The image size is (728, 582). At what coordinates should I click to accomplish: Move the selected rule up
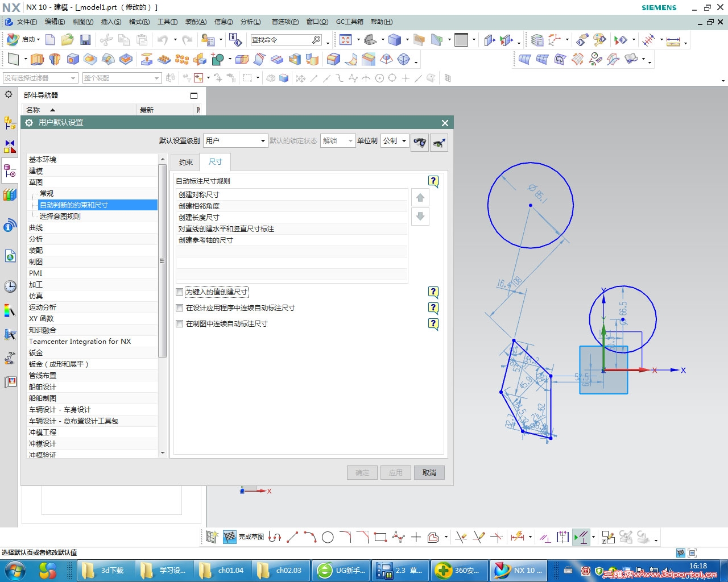tap(420, 198)
